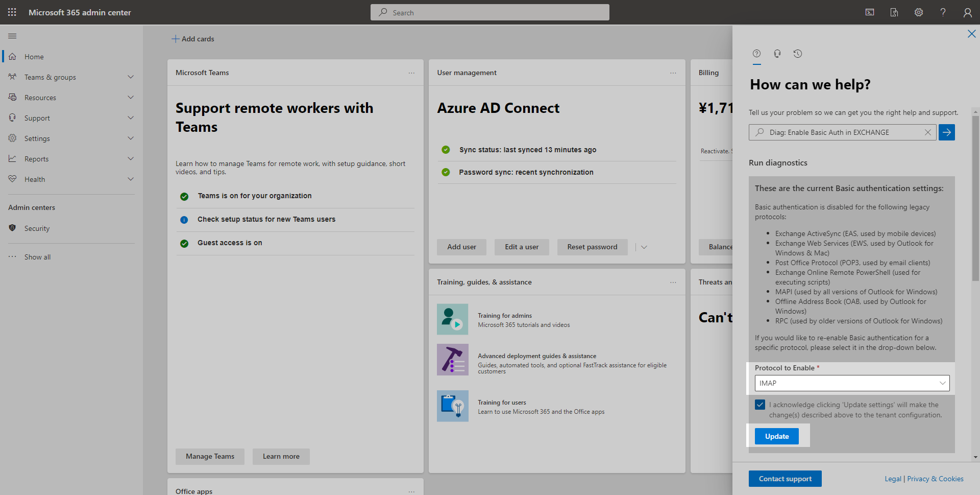Go to Home in navigation
This screenshot has width=980, height=495.
34,57
